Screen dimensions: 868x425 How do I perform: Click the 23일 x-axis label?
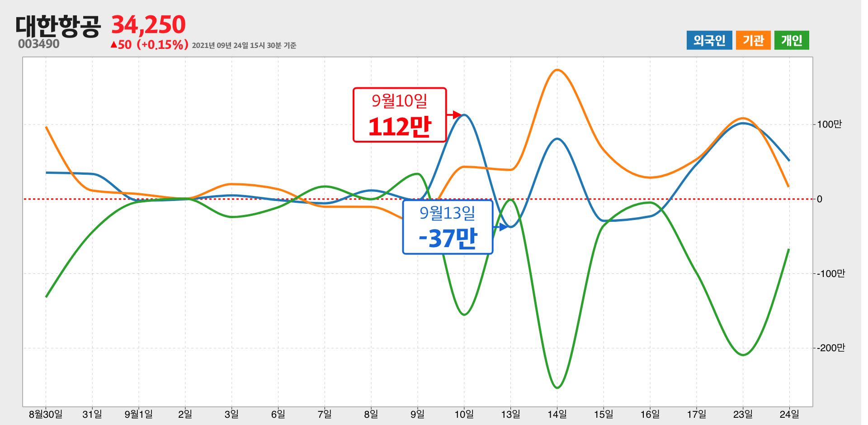(x=743, y=414)
